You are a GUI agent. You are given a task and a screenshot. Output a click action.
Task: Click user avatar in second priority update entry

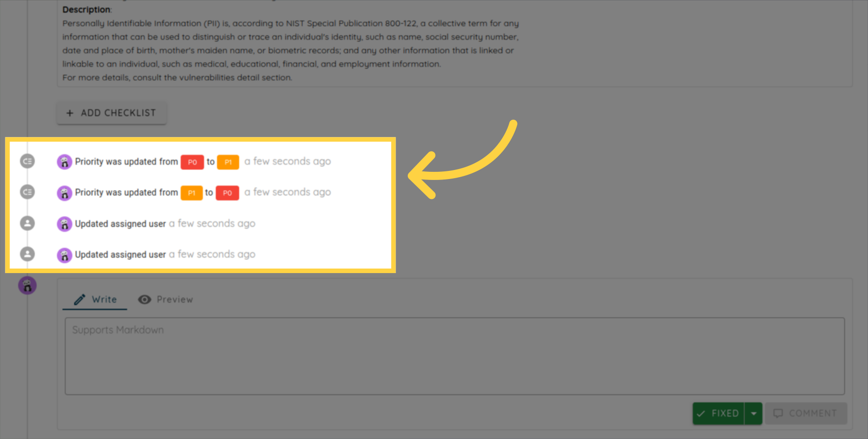(64, 193)
